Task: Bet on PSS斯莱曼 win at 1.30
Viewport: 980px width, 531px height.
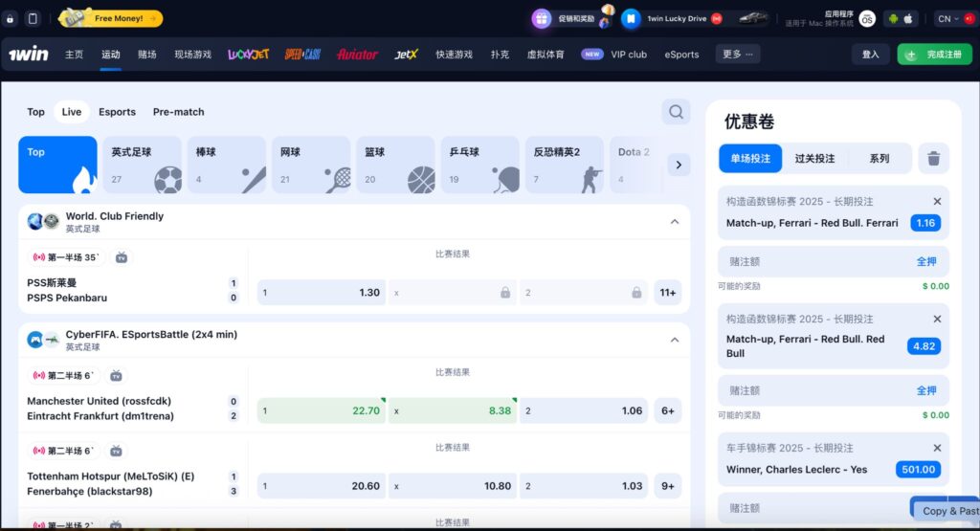Action: (x=322, y=293)
